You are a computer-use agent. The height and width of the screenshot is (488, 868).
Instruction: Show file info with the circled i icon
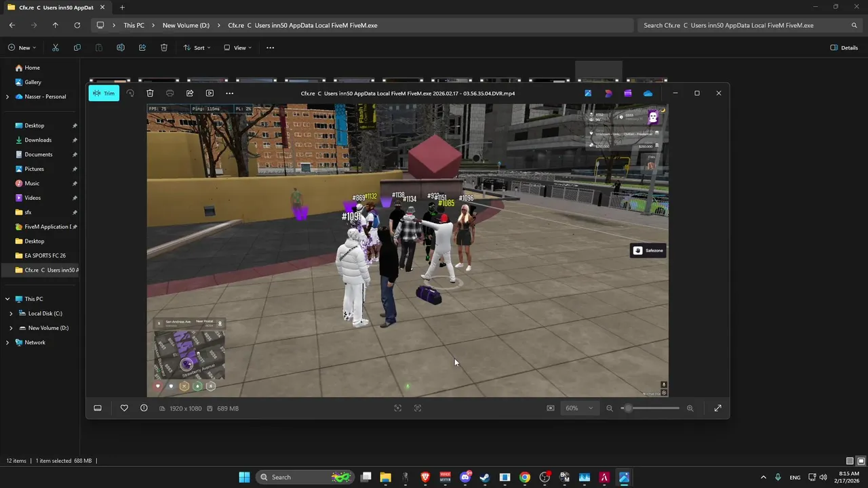point(144,408)
